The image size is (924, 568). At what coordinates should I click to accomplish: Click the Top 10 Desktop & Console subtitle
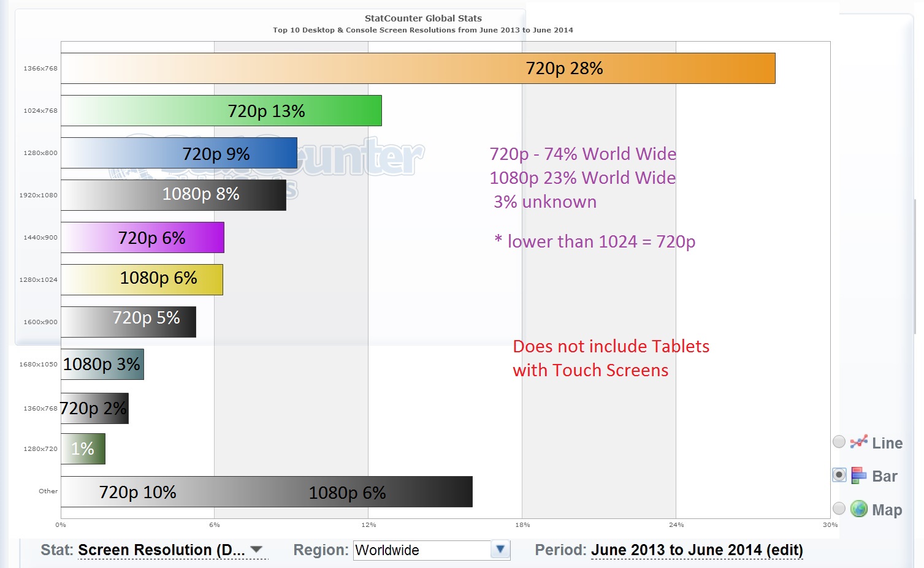(x=423, y=30)
